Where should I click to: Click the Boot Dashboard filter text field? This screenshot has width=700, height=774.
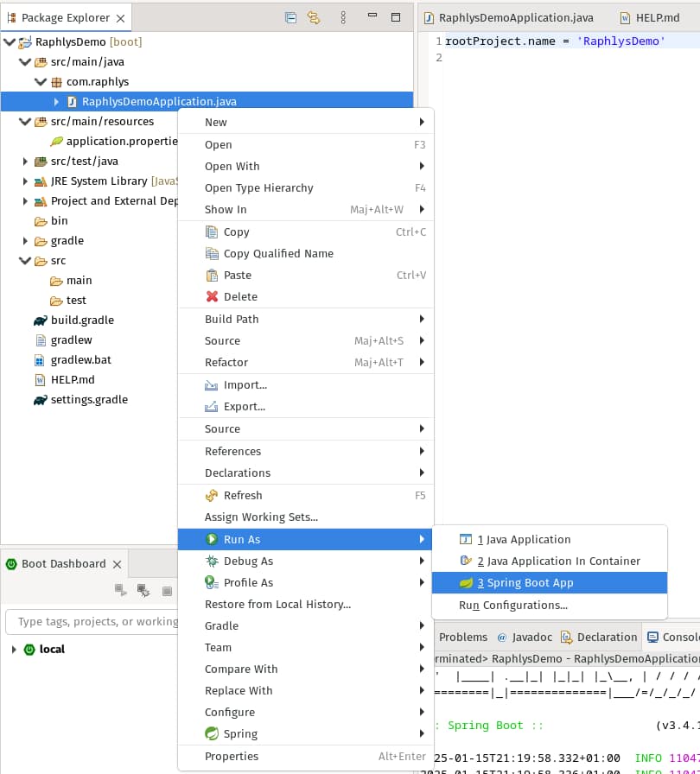pyautogui.click(x=95, y=622)
